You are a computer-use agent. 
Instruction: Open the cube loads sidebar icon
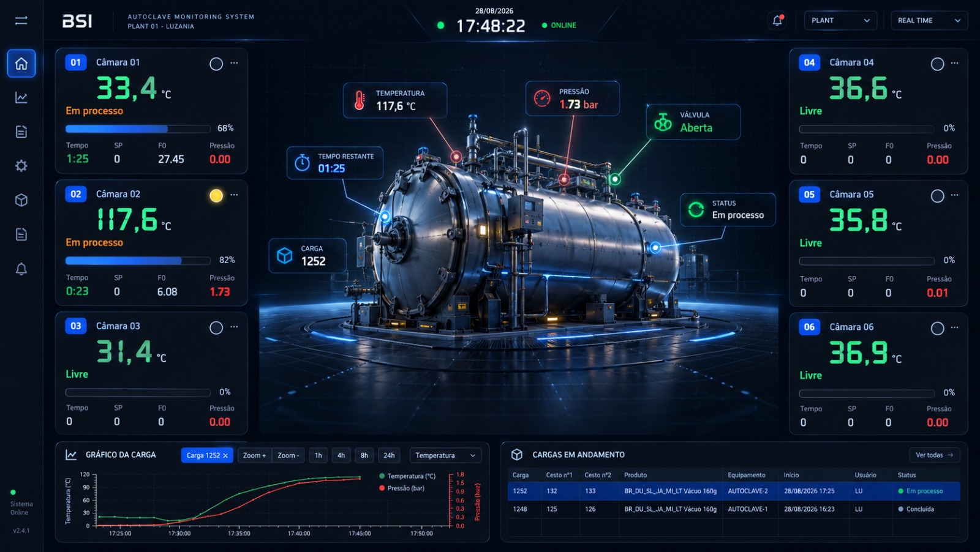(21, 200)
